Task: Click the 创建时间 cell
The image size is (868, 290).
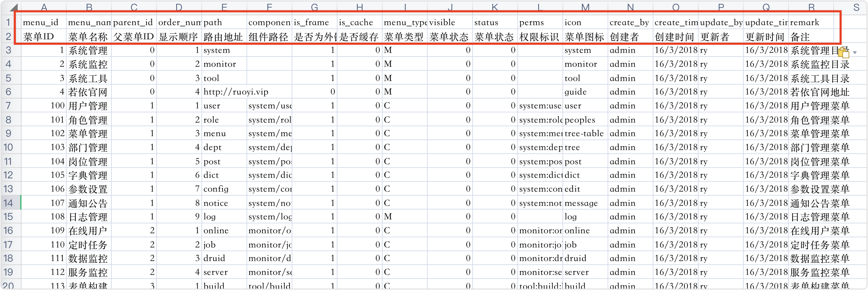Action: 676,36
